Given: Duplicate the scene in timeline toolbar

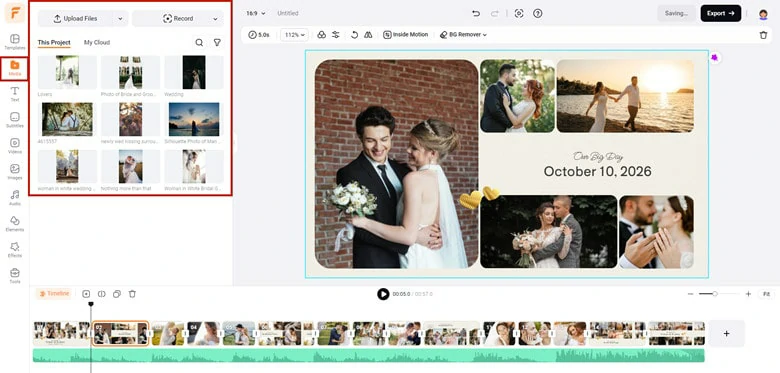Looking at the screenshot, I should 117,294.
